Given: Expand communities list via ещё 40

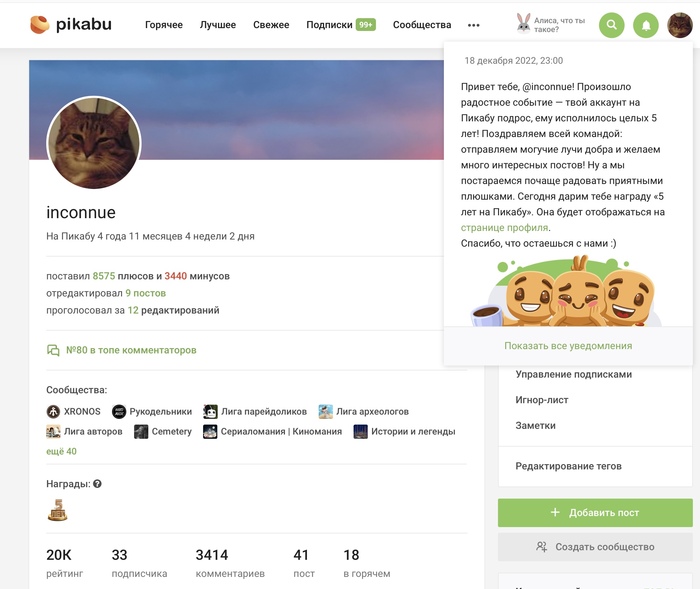Looking at the screenshot, I should click(x=61, y=451).
